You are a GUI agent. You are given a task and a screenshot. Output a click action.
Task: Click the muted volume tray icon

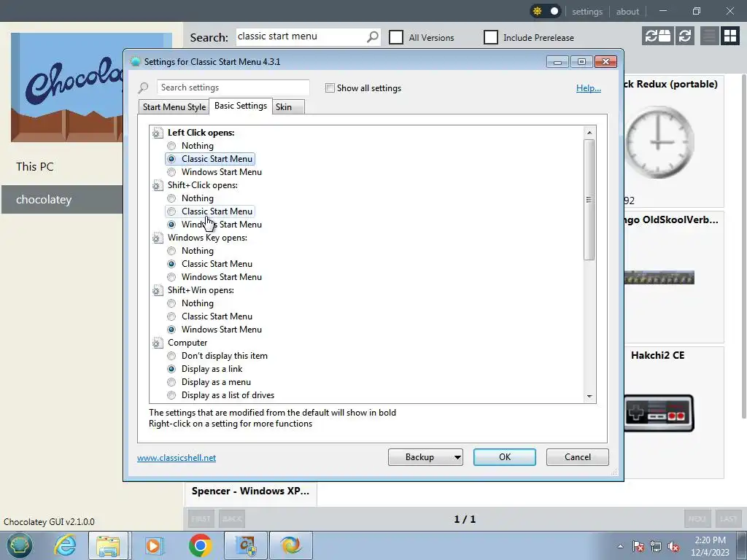click(673, 546)
